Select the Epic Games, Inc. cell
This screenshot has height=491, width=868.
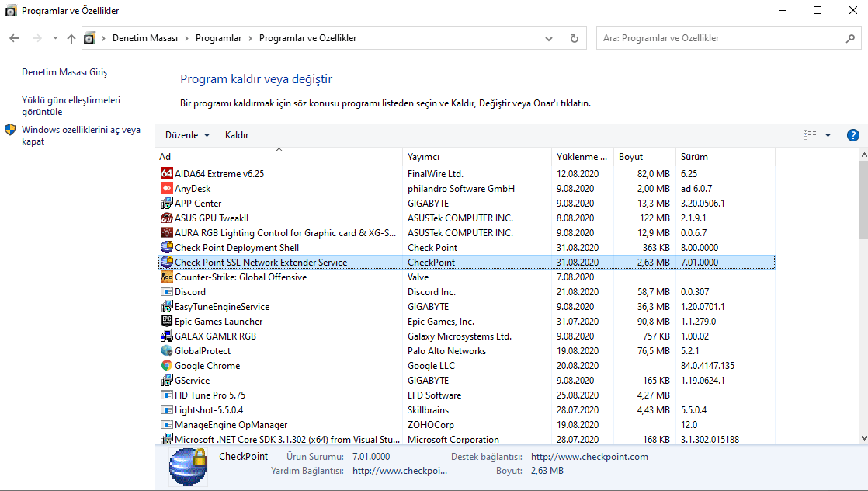pyautogui.click(x=441, y=322)
